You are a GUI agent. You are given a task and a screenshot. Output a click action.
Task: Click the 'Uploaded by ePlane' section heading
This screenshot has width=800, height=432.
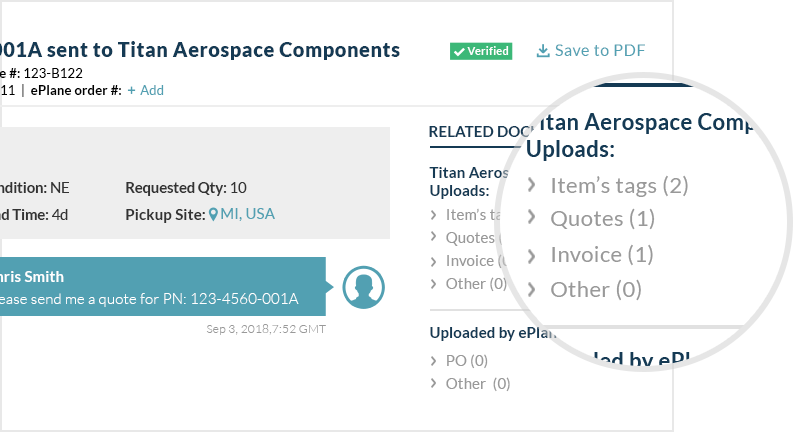pos(492,333)
